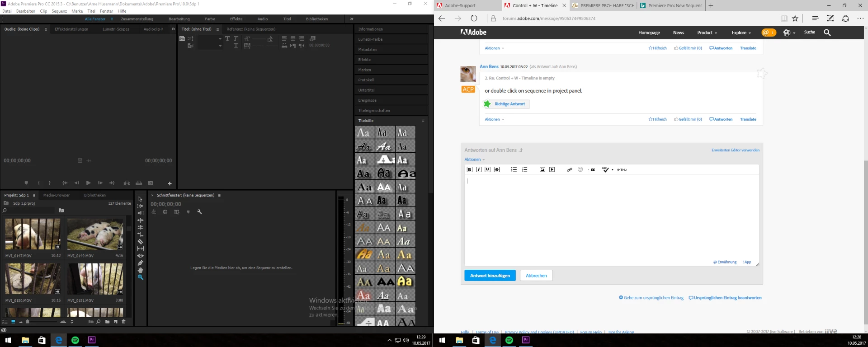Click the New Bin folder icon in Project panel

107,322
